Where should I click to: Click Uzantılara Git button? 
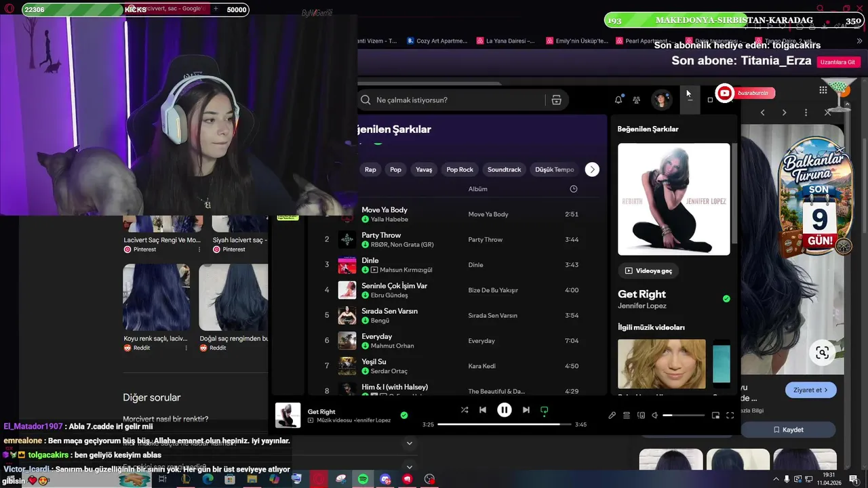(838, 62)
